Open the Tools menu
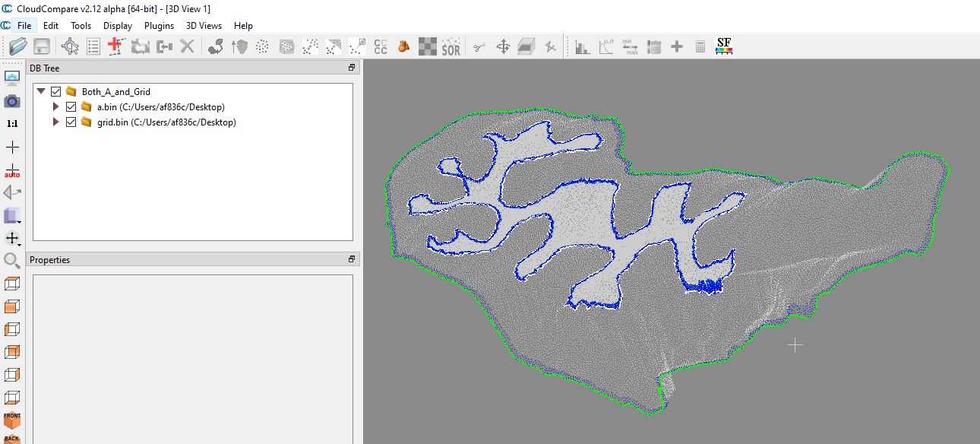980x444 pixels. [x=81, y=25]
